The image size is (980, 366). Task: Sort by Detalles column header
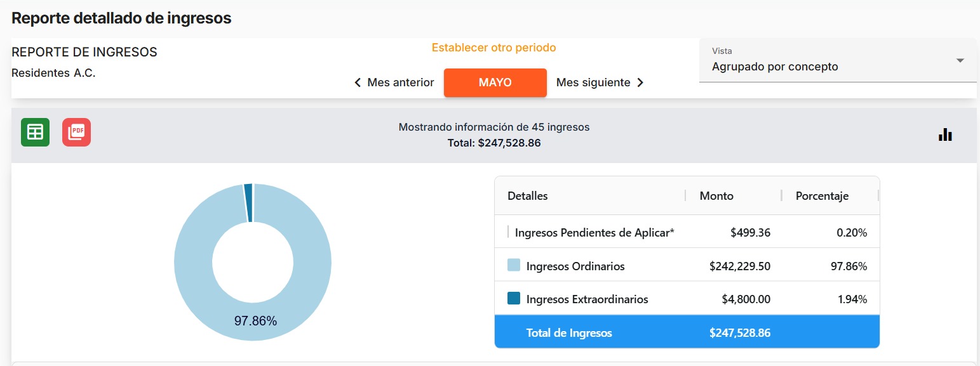coord(528,196)
